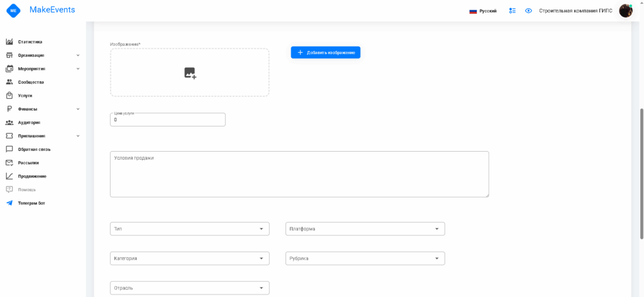Screen dimensions: 644x297
Task: Click the add image placeholder icon
Action: (190, 73)
